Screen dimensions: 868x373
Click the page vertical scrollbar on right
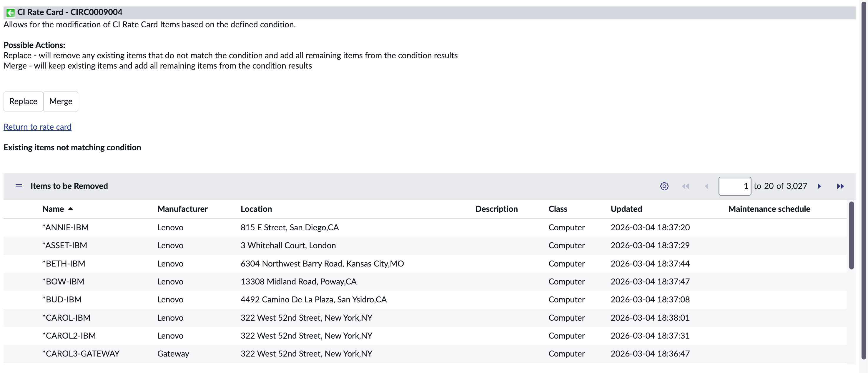click(864, 180)
